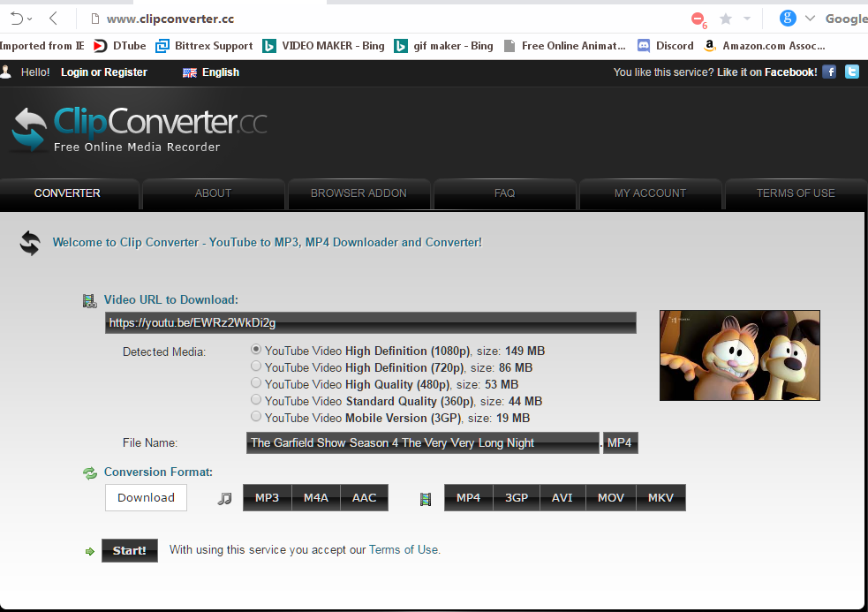Choose MOV conversion format
This screenshot has height=612, width=868.
(x=610, y=497)
